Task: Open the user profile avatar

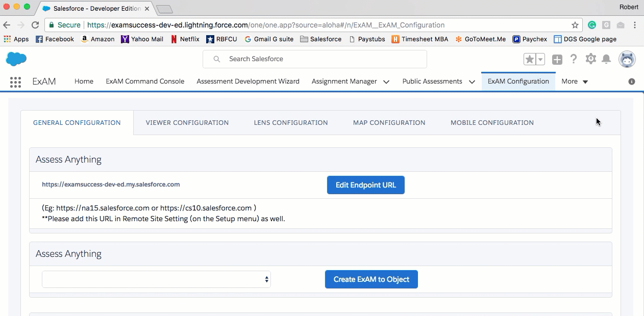Action: pyautogui.click(x=627, y=59)
